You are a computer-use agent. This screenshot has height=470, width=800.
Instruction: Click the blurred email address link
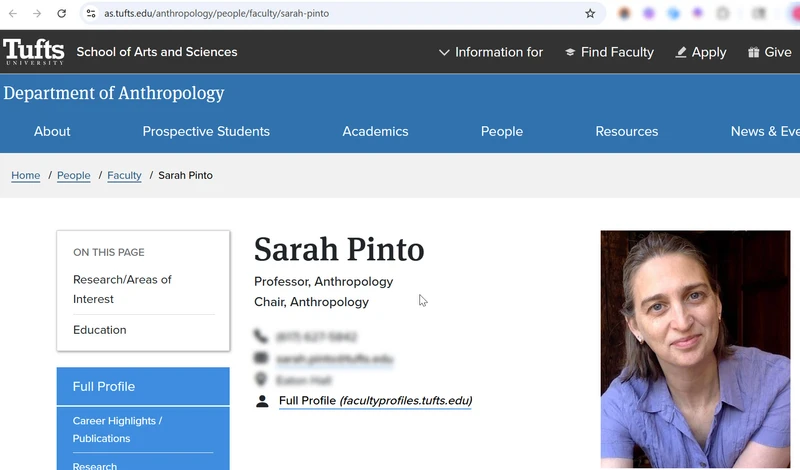tap(335, 359)
